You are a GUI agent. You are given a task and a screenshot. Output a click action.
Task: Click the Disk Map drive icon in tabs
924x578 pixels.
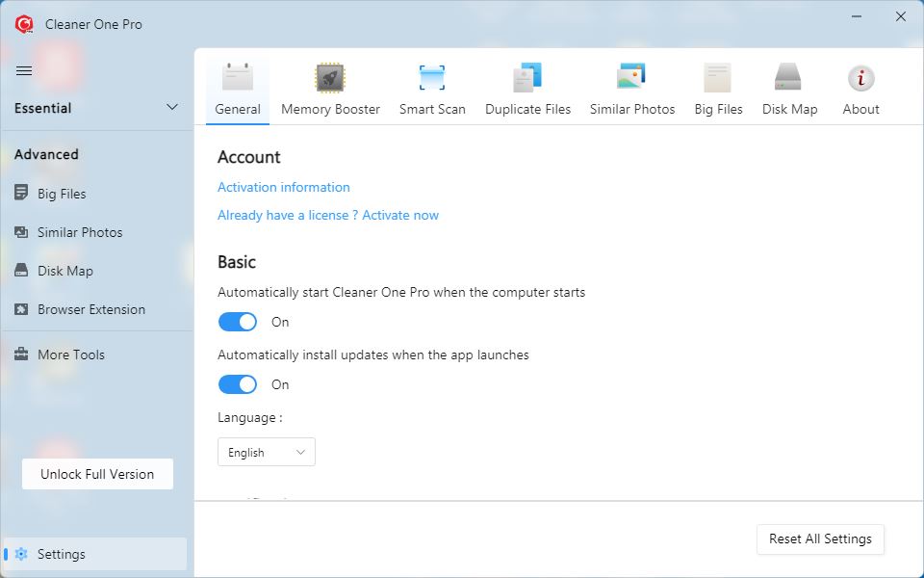pos(788,77)
